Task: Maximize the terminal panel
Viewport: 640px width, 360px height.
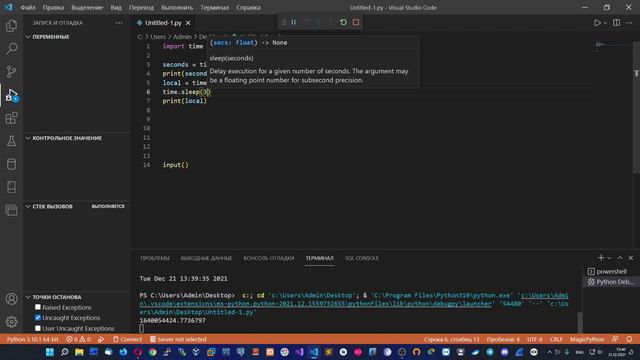Action: click(x=620, y=258)
